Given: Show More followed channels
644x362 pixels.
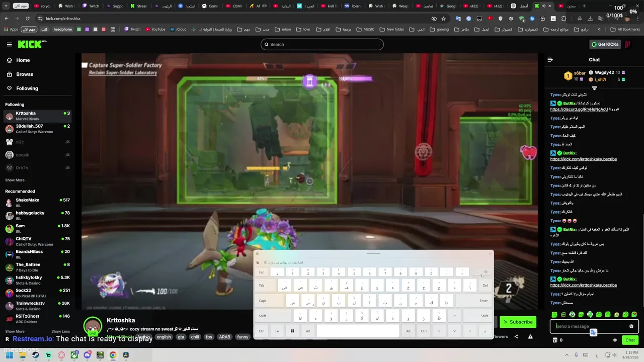Looking at the screenshot, I should pos(15,180).
